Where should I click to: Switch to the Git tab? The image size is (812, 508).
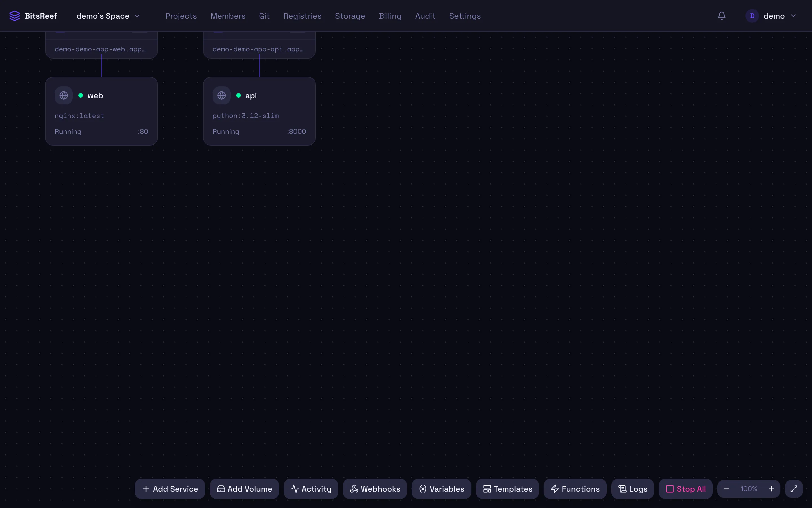264,16
